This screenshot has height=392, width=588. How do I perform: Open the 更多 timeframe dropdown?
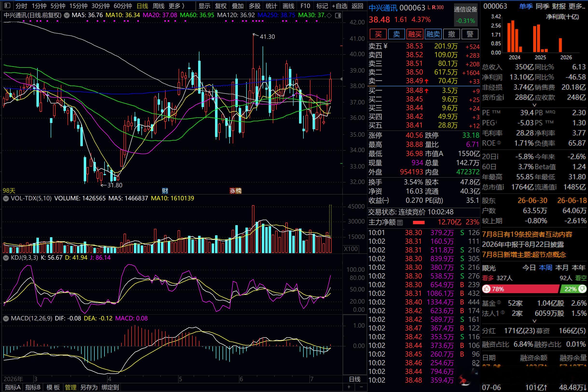click(x=177, y=6)
